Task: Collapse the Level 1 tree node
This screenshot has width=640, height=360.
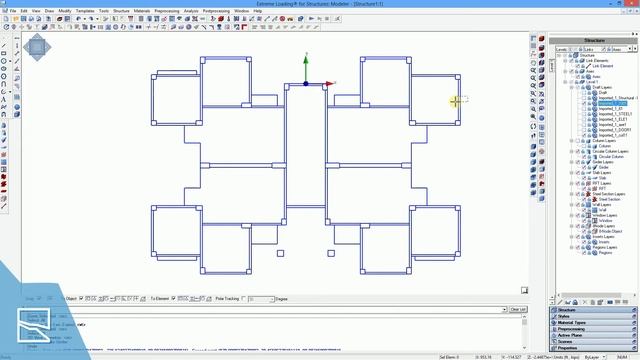Action: click(565, 82)
